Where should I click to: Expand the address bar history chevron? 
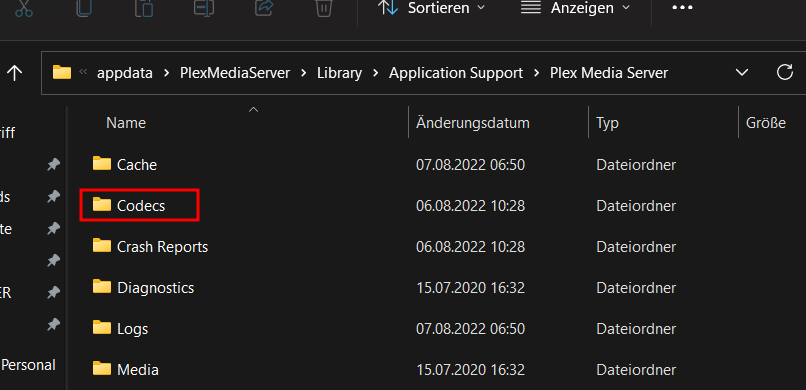tap(742, 72)
